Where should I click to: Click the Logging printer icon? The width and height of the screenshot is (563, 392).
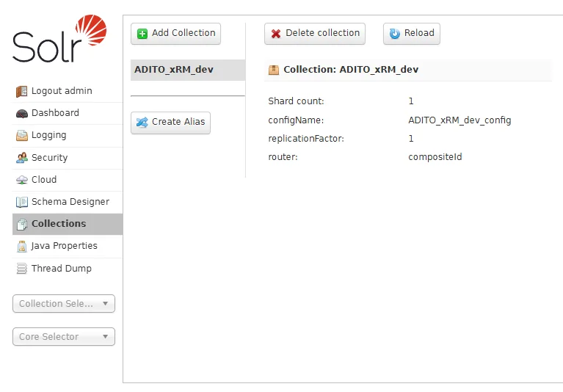[x=21, y=135]
